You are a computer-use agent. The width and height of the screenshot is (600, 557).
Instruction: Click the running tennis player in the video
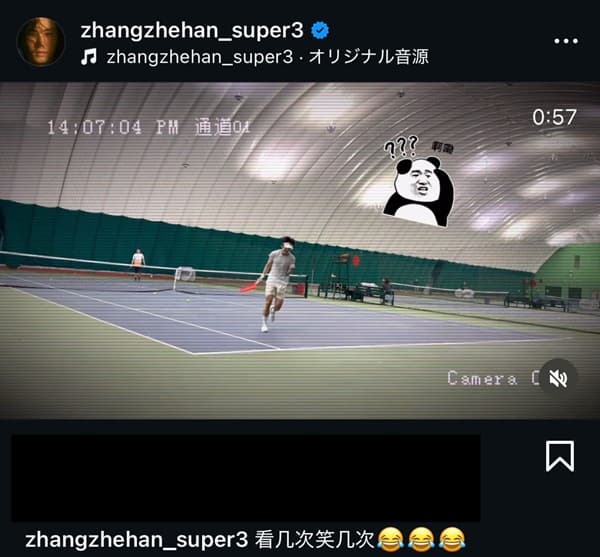point(276,284)
